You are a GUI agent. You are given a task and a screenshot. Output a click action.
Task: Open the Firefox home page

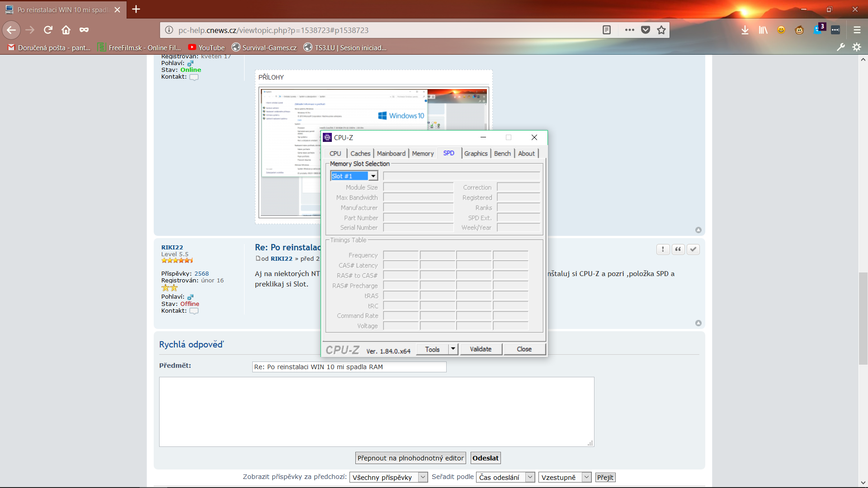[x=66, y=30]
